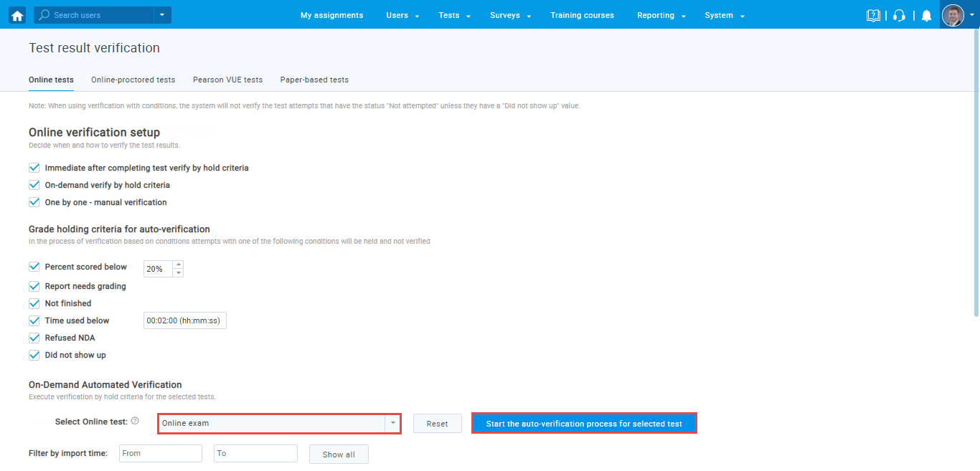The image size is (980, 471).
Task: Open the Paper-based tests tab
Action: coord(314,80)
